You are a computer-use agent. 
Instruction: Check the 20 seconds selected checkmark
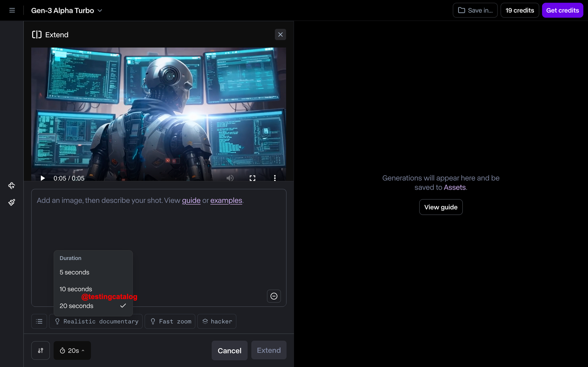click(124, 306)
